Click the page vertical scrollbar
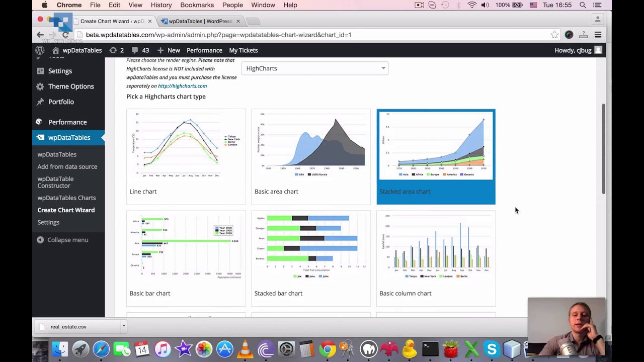Image resolution: width=644 pixels, height=362 pixels. (604, 148)
